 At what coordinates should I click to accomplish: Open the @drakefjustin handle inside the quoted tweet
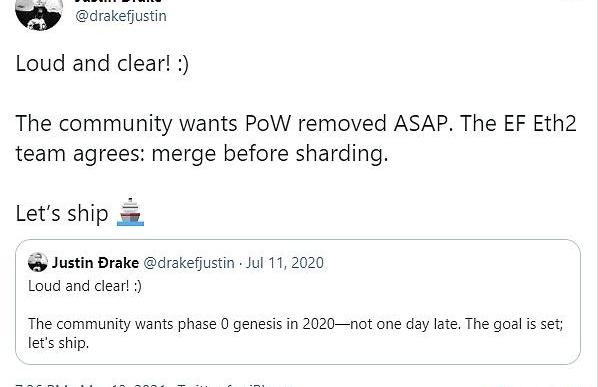click(189, 263)
